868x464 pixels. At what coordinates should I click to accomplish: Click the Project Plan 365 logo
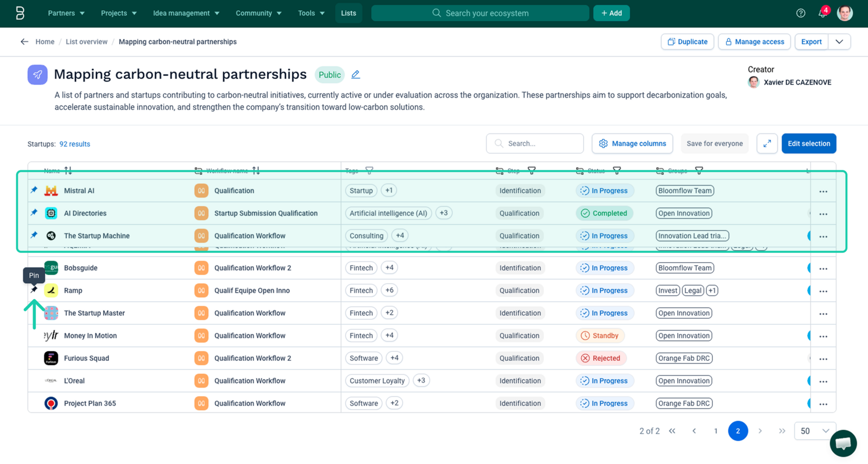(x=51, y=403)
